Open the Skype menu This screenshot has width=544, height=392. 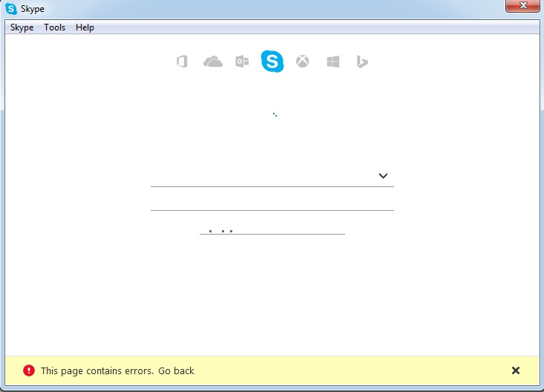(22, 27)
